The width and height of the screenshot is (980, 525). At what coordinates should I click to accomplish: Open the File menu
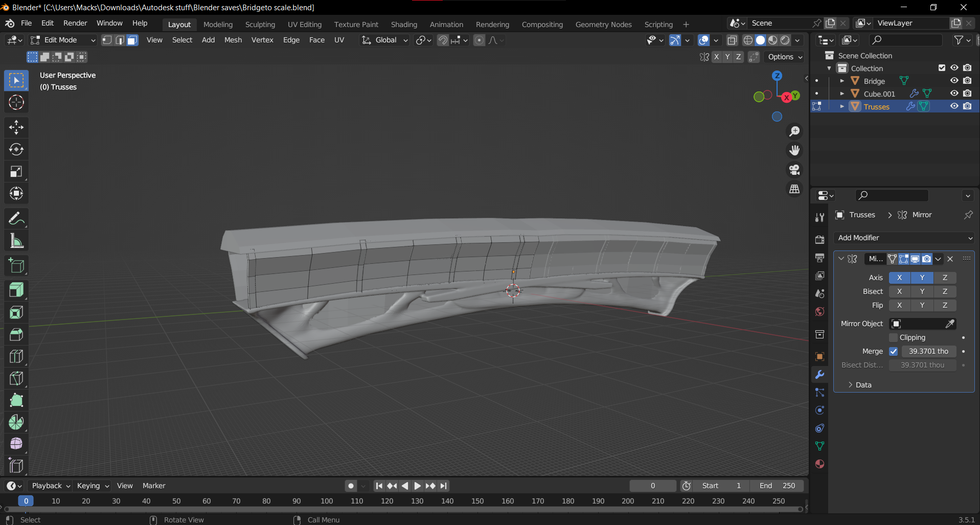[x=27, y=23]
